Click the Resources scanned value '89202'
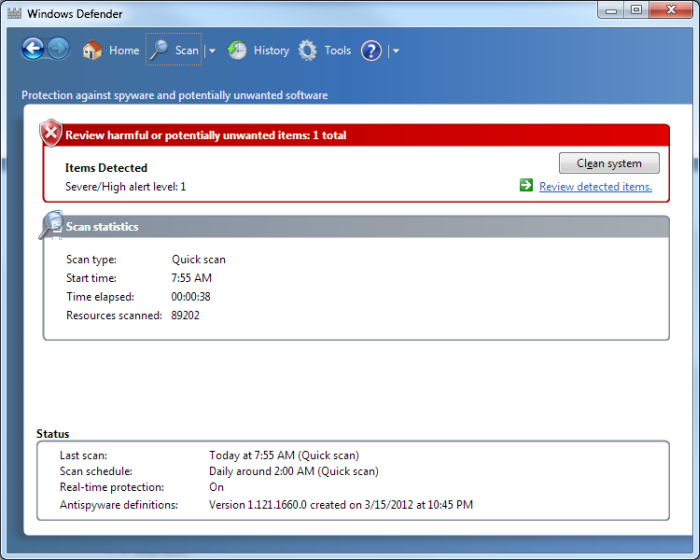This screenshot has width=700, height=560. click(185, 315)
